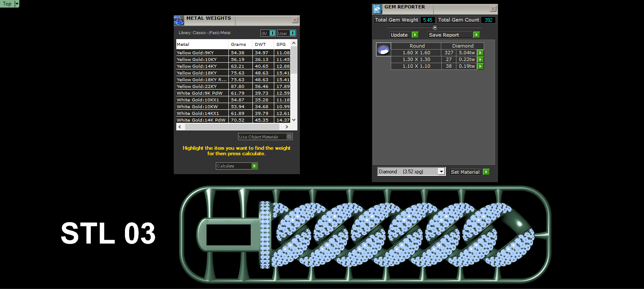Screen dimensions: 644x289
Task: Toggle Use Object Materials option
Action: (265, 137)
